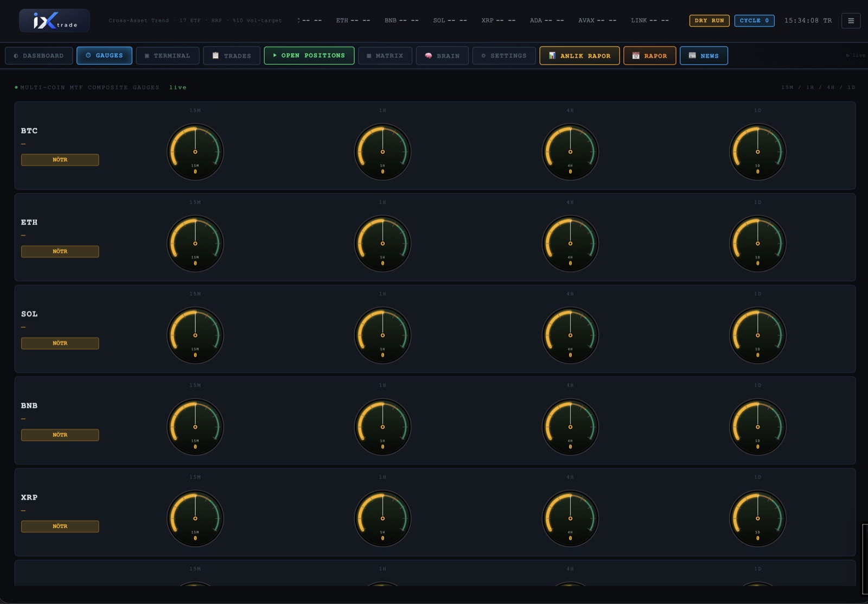Click the ADA ticker in header

547,21
